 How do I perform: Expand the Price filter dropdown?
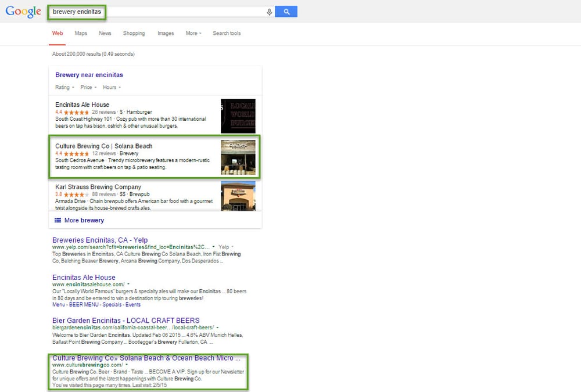tap(88, 88)
